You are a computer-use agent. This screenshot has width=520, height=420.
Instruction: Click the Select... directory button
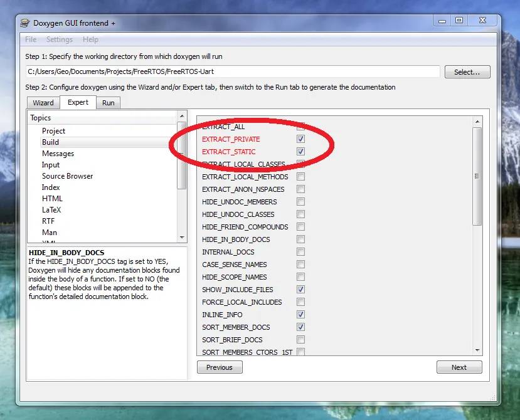tap(467, 72)
